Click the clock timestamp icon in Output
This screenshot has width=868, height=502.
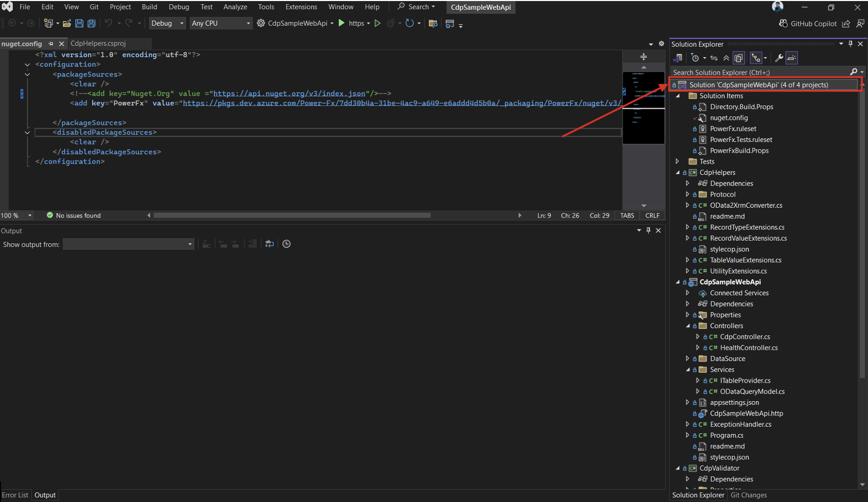pyautogui.click(x=286, y=244)
